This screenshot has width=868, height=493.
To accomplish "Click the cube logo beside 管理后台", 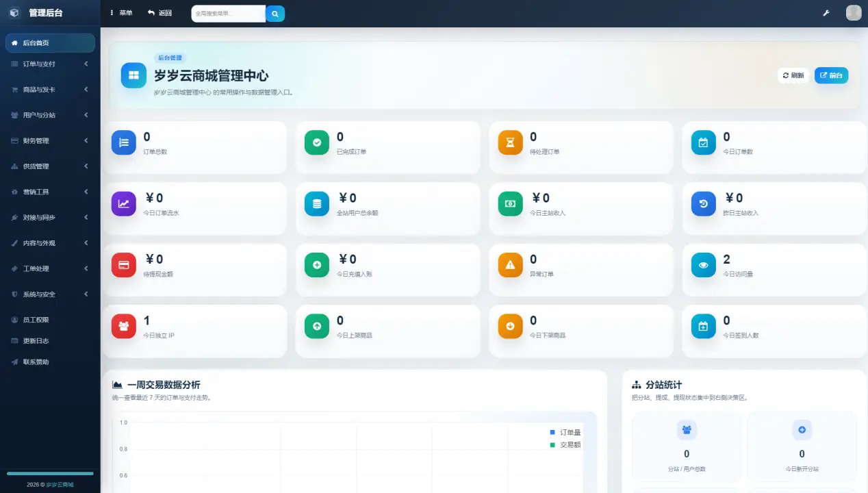I will click(14, 12).
